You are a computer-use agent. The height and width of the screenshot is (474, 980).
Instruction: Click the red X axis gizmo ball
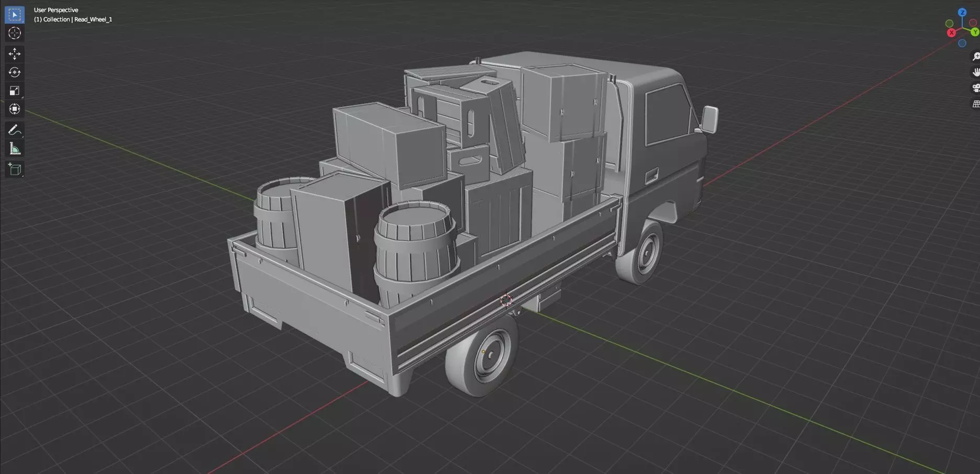pyautogui.click(x=951, y=32)
